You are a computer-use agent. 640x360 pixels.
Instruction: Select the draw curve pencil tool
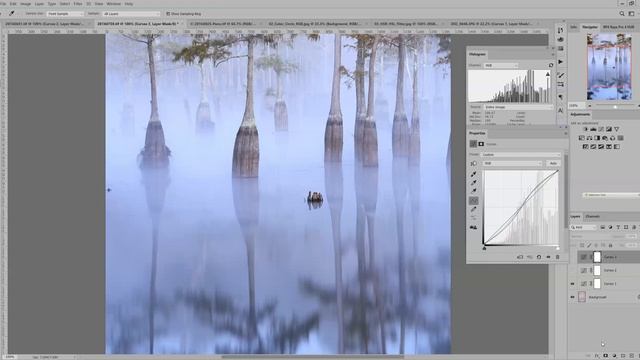click(x=473, y=209)
